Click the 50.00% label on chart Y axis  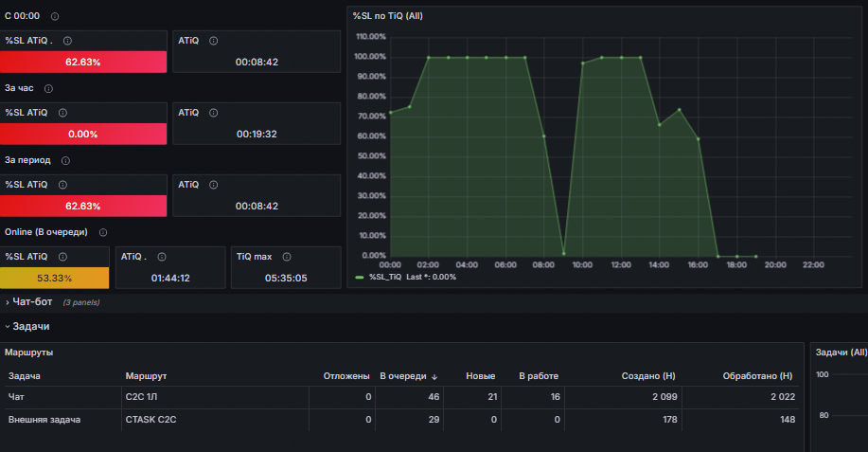(371, 156)
